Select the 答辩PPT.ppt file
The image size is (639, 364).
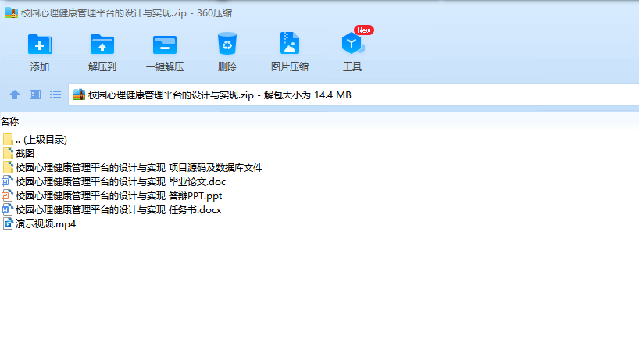tap(112, 196)
